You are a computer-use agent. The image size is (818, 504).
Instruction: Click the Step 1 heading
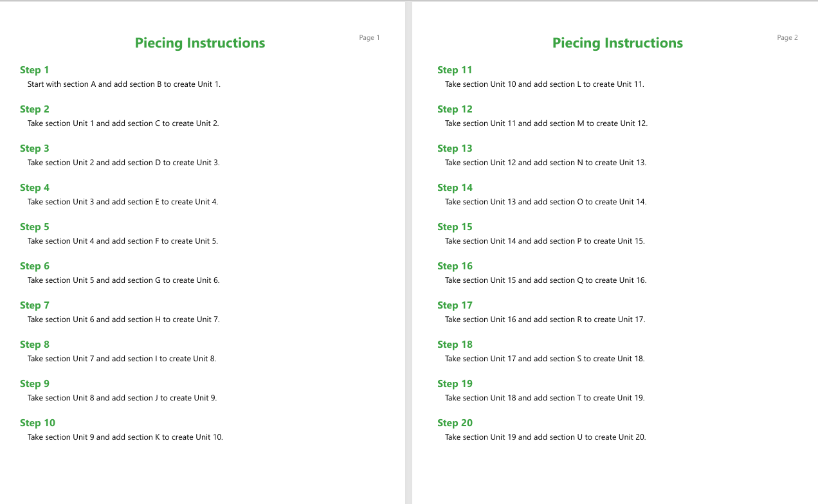pyautogui.click(x=35, y=70)
